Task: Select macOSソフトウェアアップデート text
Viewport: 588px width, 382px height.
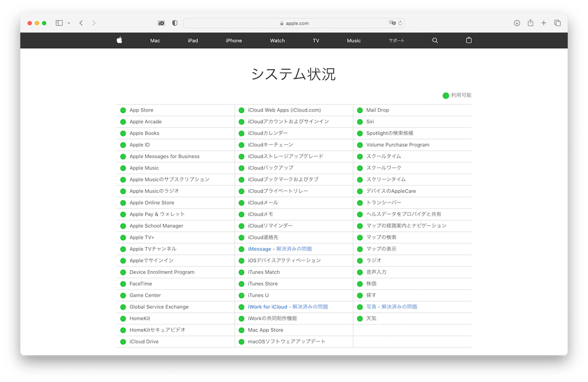Action: (287, 342)
